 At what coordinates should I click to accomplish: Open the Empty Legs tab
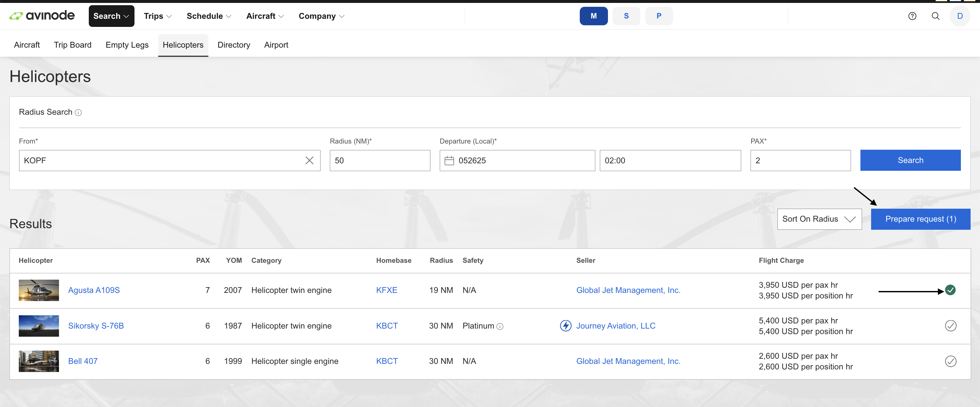click(x=127, y=45)
